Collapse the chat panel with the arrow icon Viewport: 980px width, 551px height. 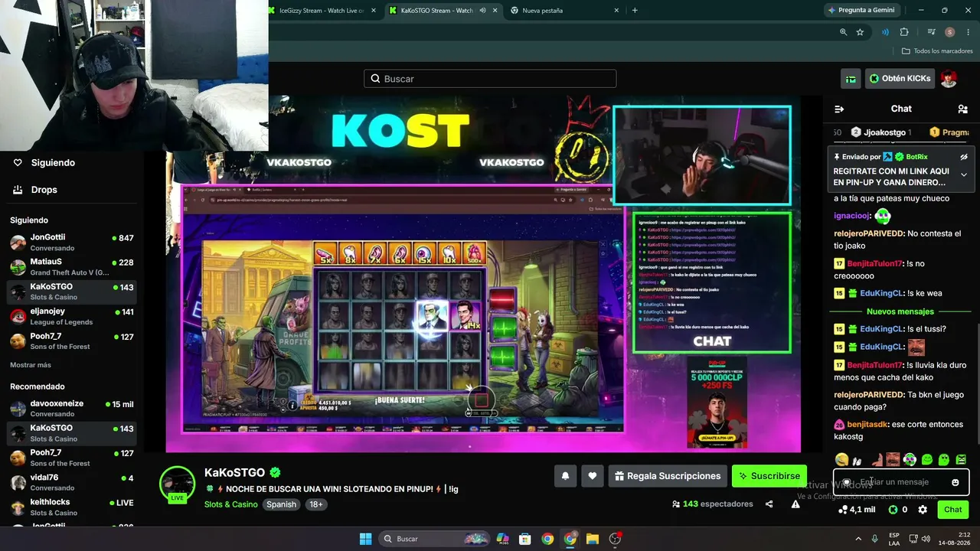pyautogui.click(x=839, y=109)
